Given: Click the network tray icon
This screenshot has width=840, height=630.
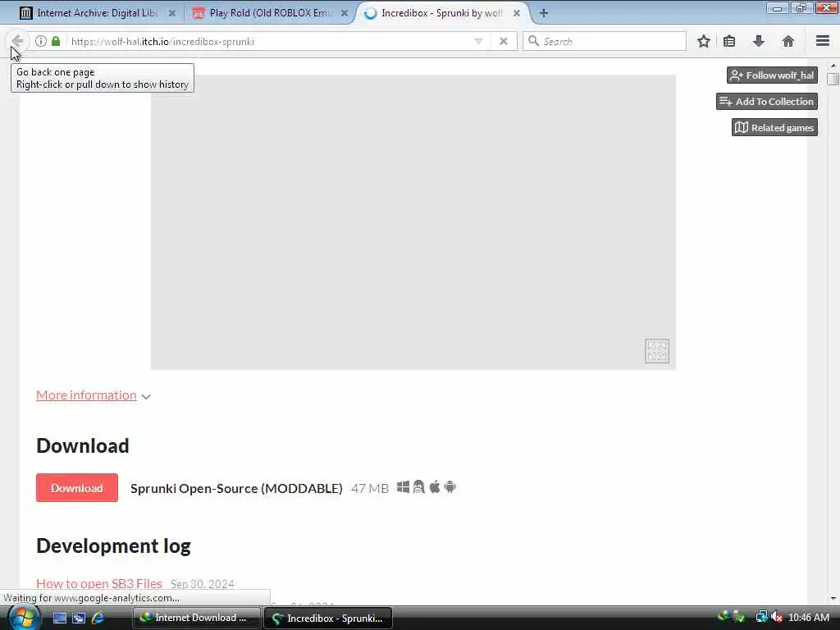Looking at the screenshot, I should 761,618.
